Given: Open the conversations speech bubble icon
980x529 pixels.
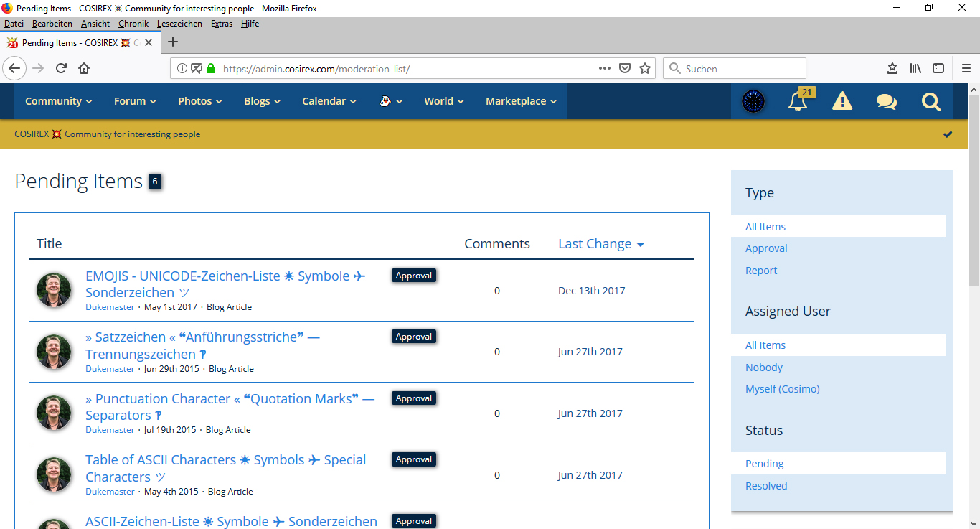Looking at the screenshot, I should click(886, 102).
